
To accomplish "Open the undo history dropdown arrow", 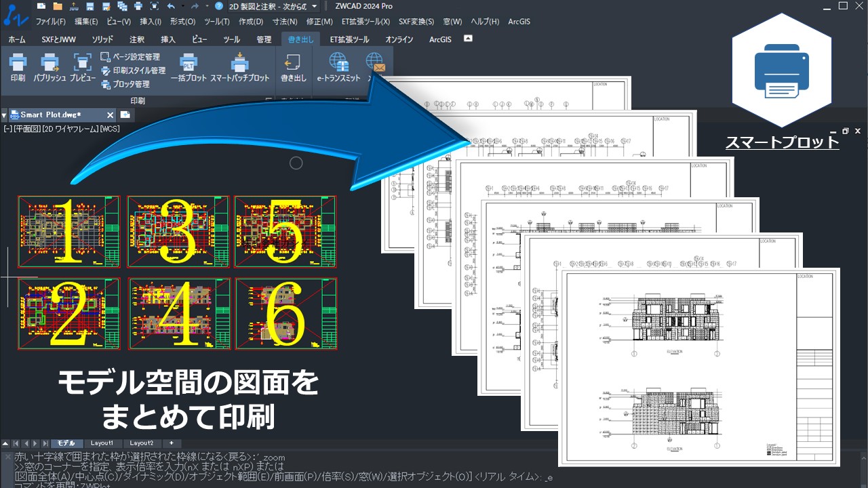I will (x=182, y=6).
